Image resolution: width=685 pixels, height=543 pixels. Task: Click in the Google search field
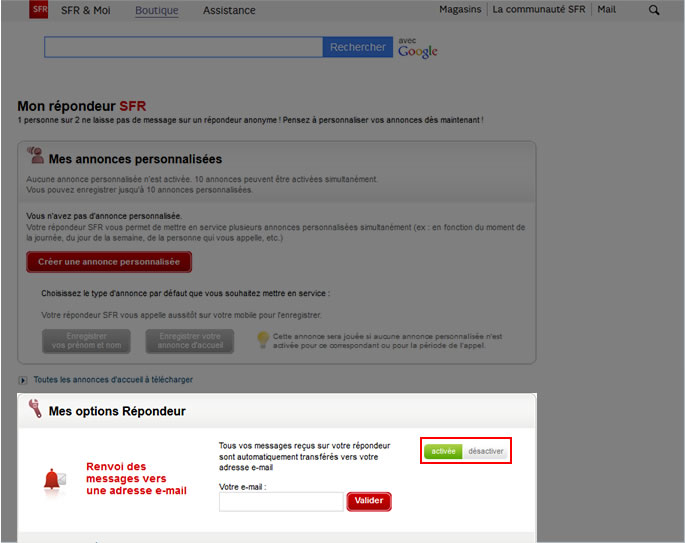tap(183, 47)
